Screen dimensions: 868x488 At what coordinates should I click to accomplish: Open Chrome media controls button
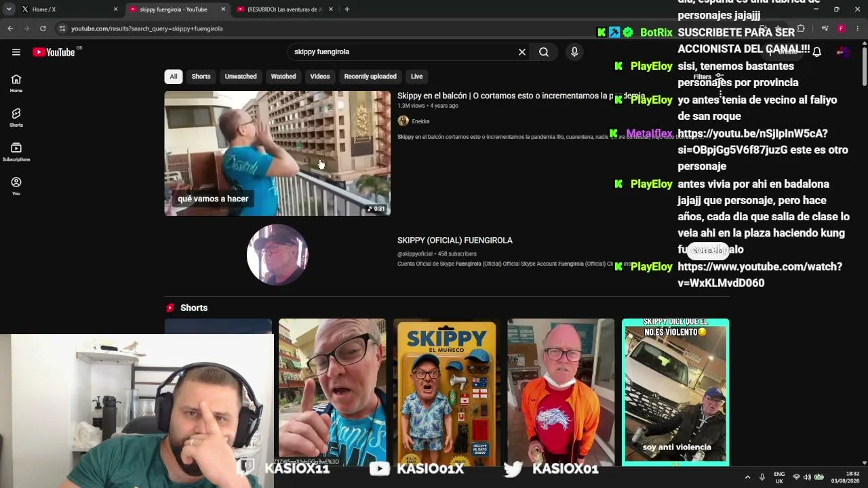tap(825, 28)
